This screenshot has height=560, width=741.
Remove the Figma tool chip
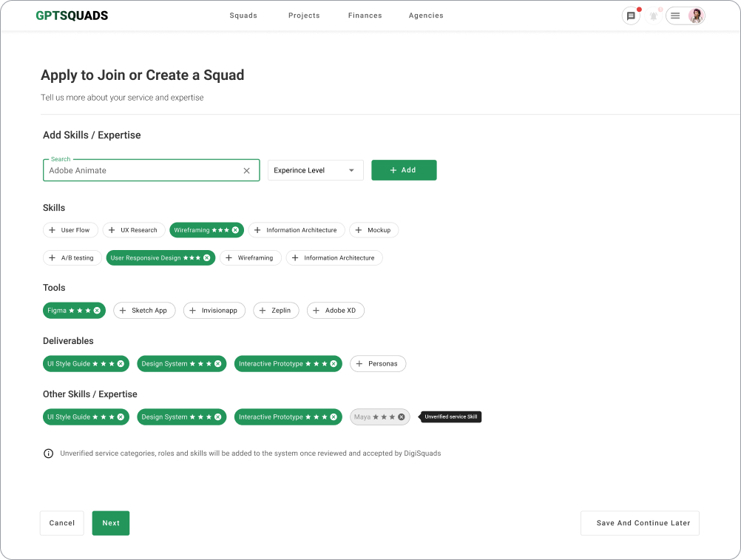(x=97, y=311)
